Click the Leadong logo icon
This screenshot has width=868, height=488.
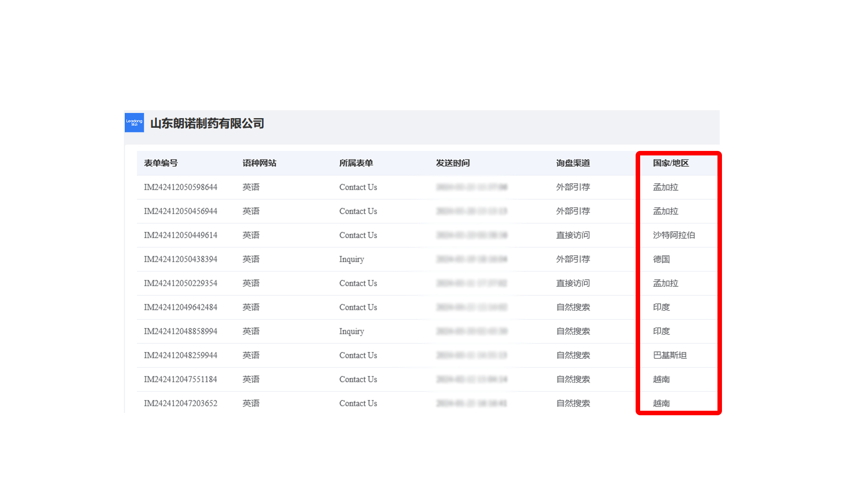[134, 122]
